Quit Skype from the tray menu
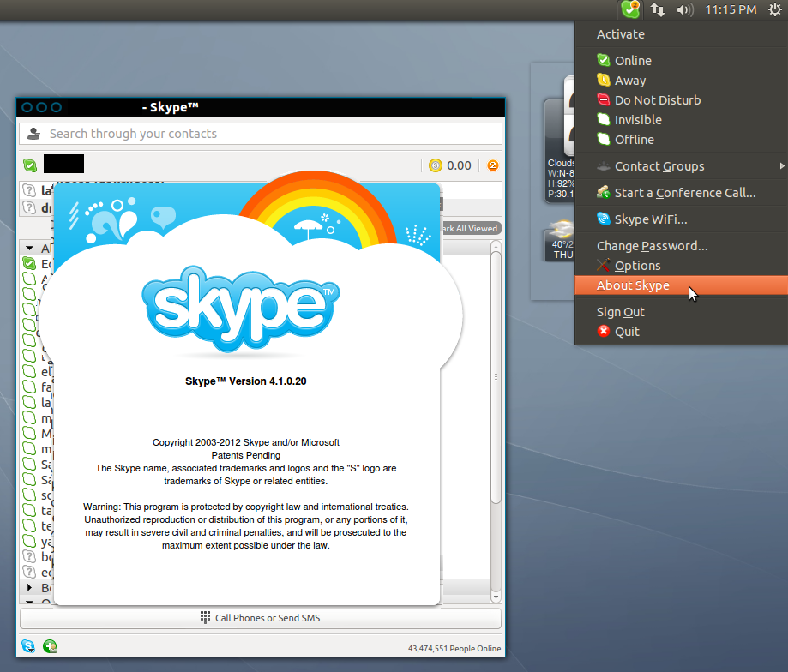Viewport: 788px width, 672px height. [x=681, y=332]
